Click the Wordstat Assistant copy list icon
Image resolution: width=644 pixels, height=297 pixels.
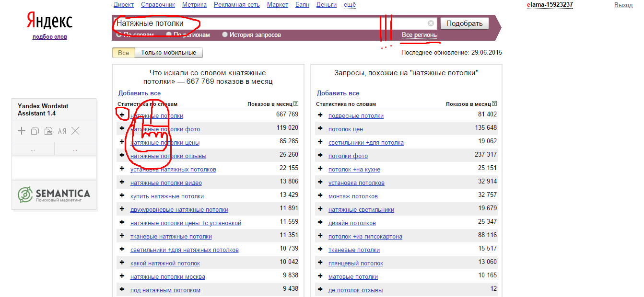[x=35, y=131]
